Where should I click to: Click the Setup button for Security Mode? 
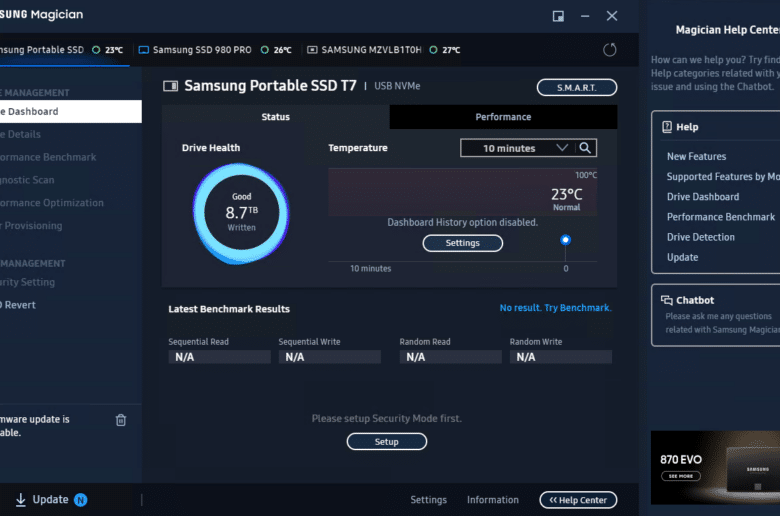387,441
